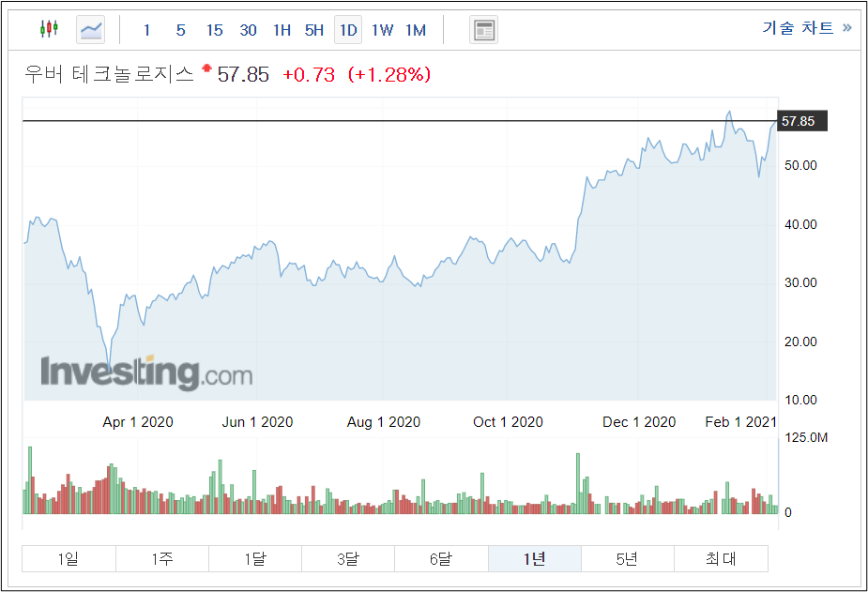868x592 pixels.
Task: Show the 1주 time range
Action: pyautogui.click(x=162, y=559)
